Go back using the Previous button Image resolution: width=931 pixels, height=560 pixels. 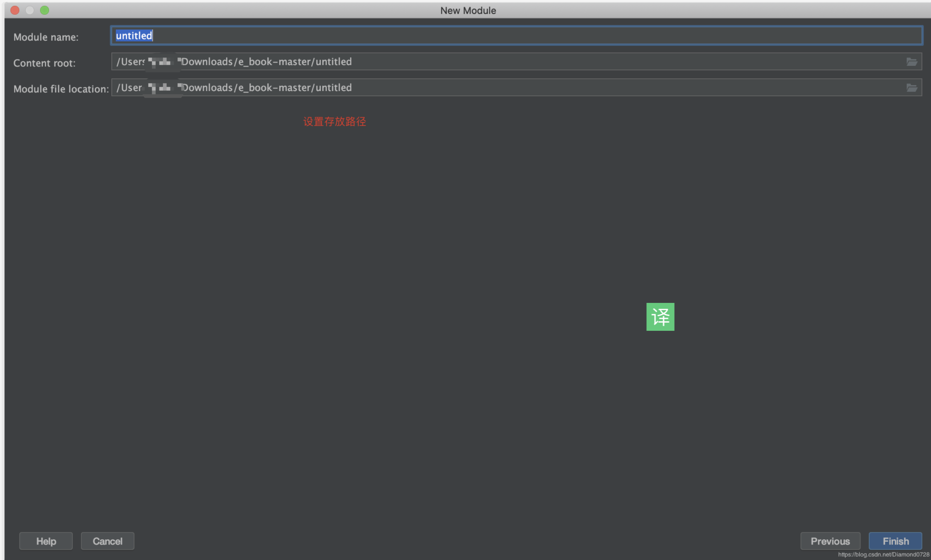coord(830,541)
